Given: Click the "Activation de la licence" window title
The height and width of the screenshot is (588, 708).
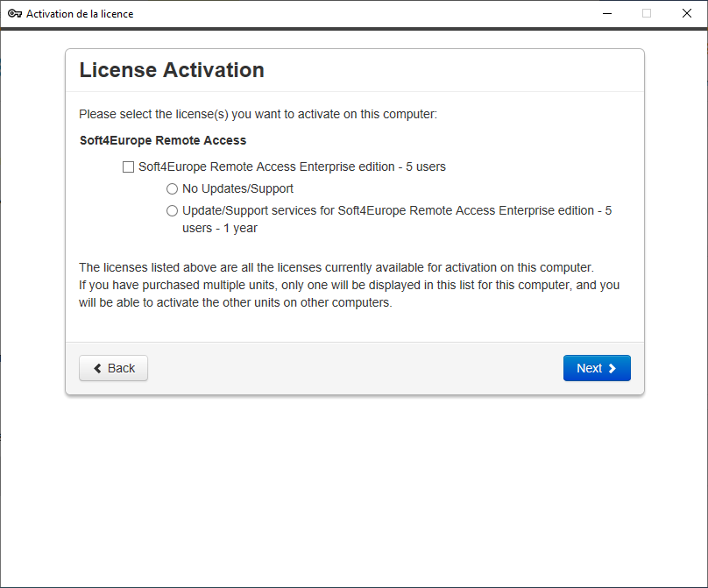Looking at the screenshot, I should (x=80, y=14).
